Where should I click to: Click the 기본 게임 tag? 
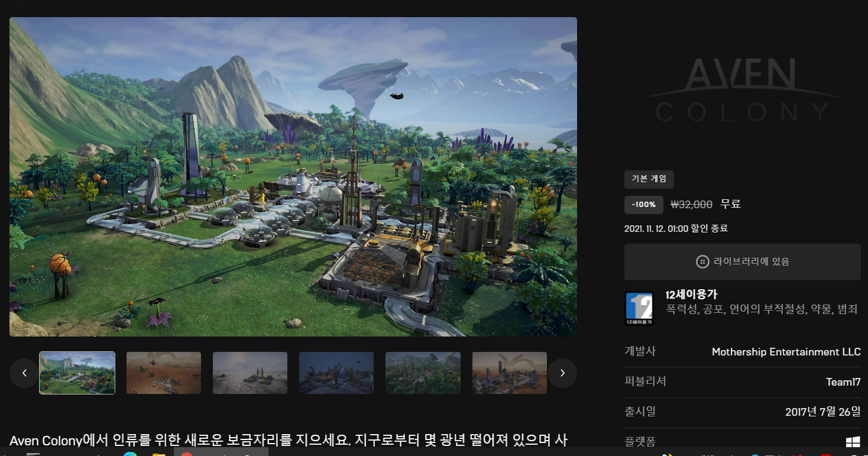649,179
